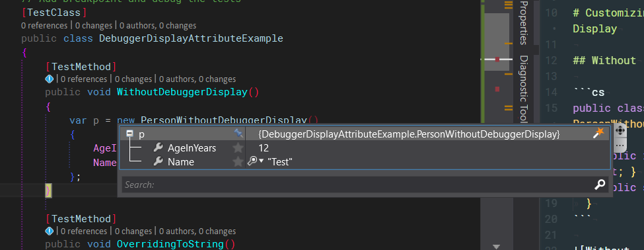
Task: Select the Name row label
Action: pyautogui.click(x=181, y=162)
